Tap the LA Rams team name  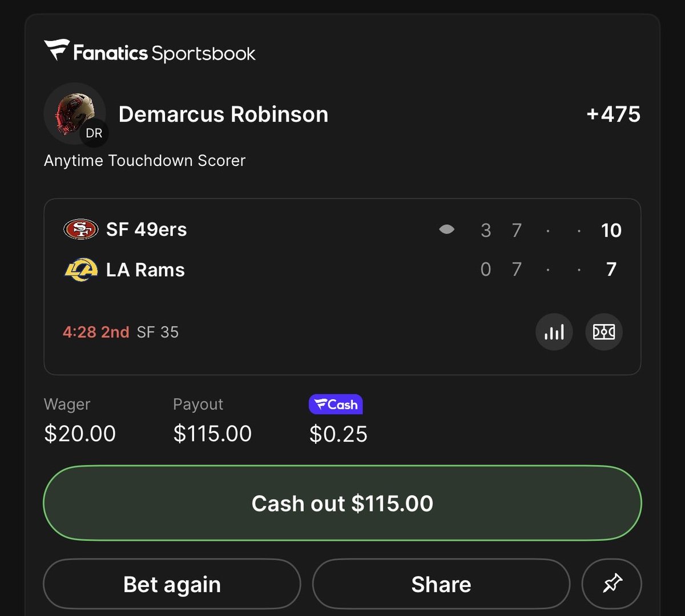coord(146,269)
